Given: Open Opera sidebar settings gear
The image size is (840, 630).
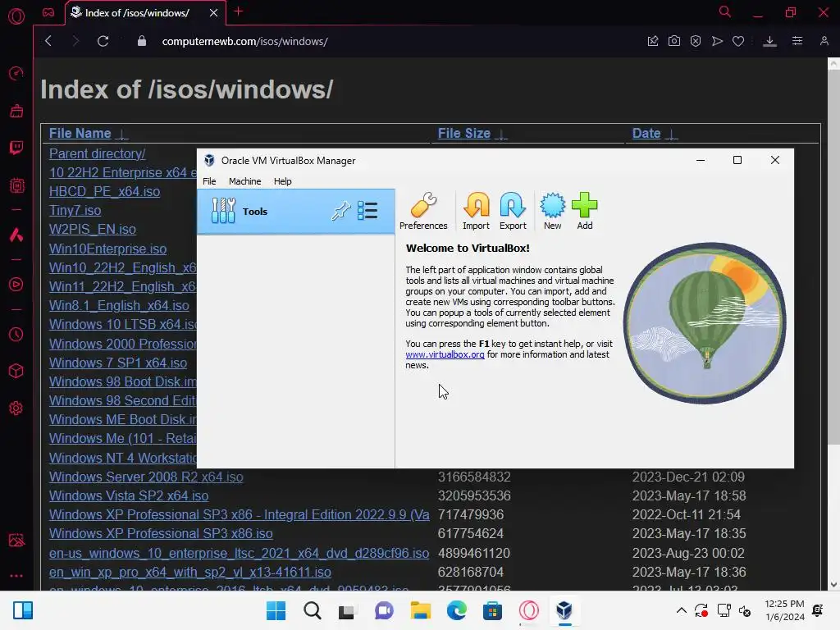Looking at the screenshot, I should [16, 409].
